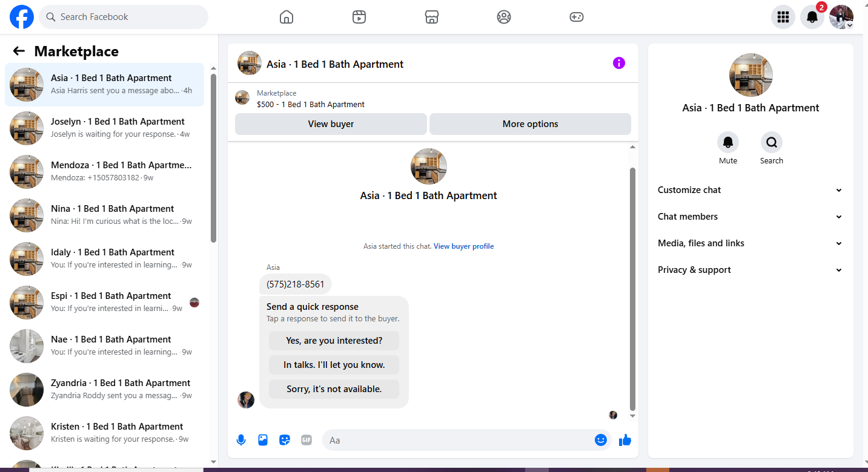Mute this chat with the bell icon
868x472 pixels.
point(728,142)
